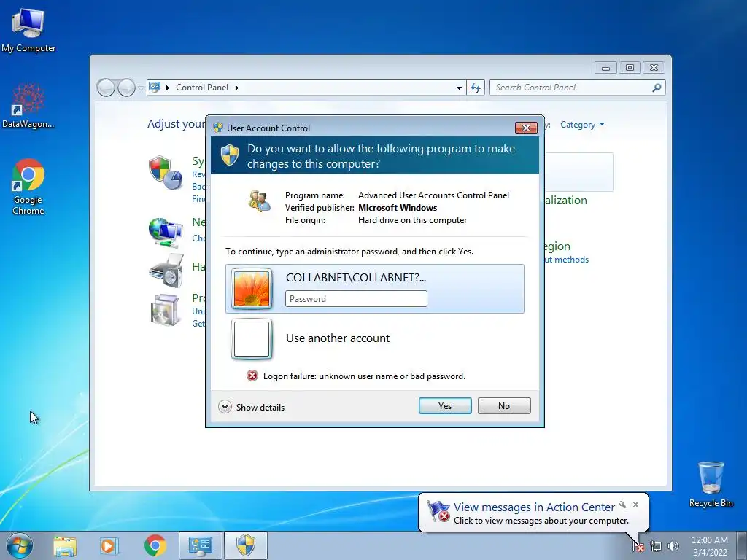Expand Show details in UAC dialog
The height and width of the screenshot is (560, 747).
point(252,407)
